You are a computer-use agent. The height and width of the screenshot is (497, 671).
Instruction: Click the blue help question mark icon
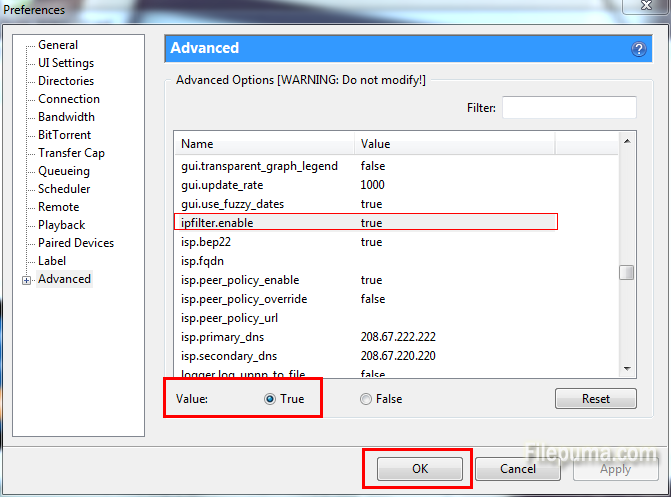[x=639, y=49]
